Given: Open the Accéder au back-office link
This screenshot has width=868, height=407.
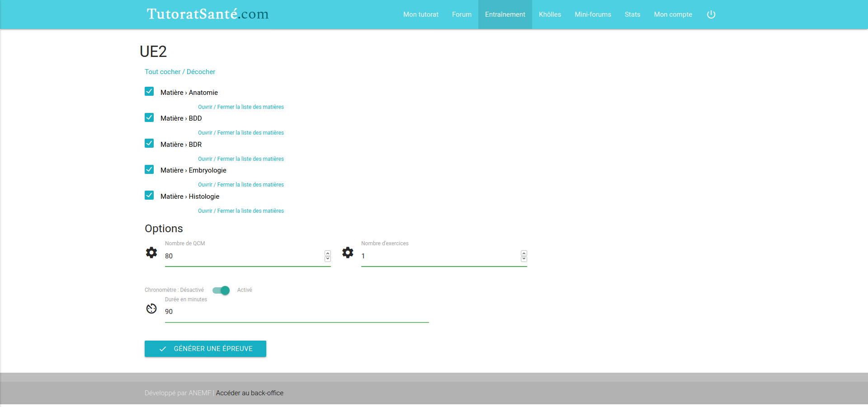Looking at the screenshot, I should tap(250, 393).
